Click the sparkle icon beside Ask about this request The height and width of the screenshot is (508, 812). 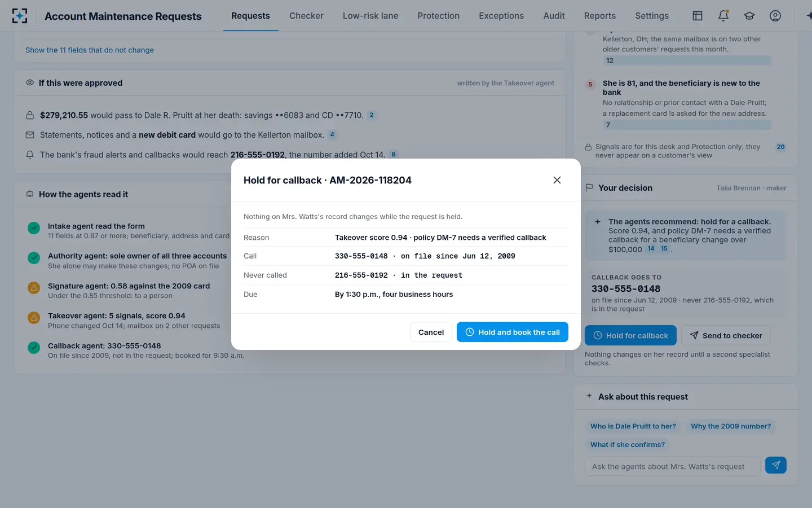[589, 396]
